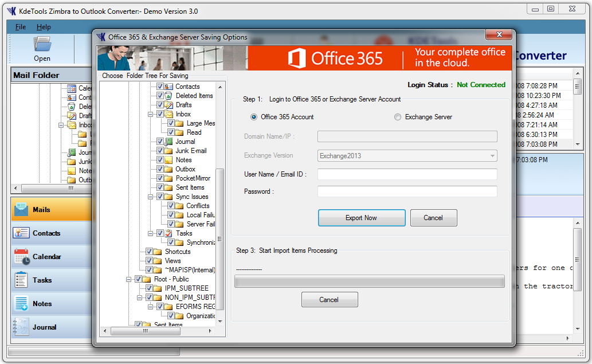
Task: Open the File menu
Action: point(21,27)
